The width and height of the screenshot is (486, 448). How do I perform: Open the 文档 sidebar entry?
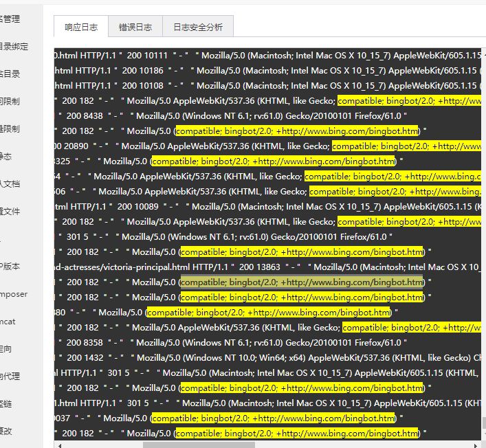pyautogui.click(x=10, y=183)
